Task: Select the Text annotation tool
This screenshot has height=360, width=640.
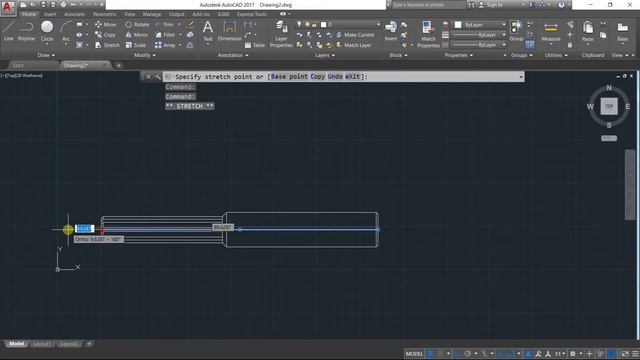Action: pyautogui.click(x=208, y=31)
